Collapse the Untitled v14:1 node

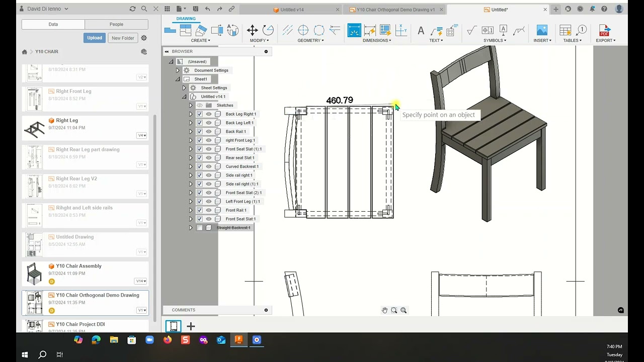point(184,97)
